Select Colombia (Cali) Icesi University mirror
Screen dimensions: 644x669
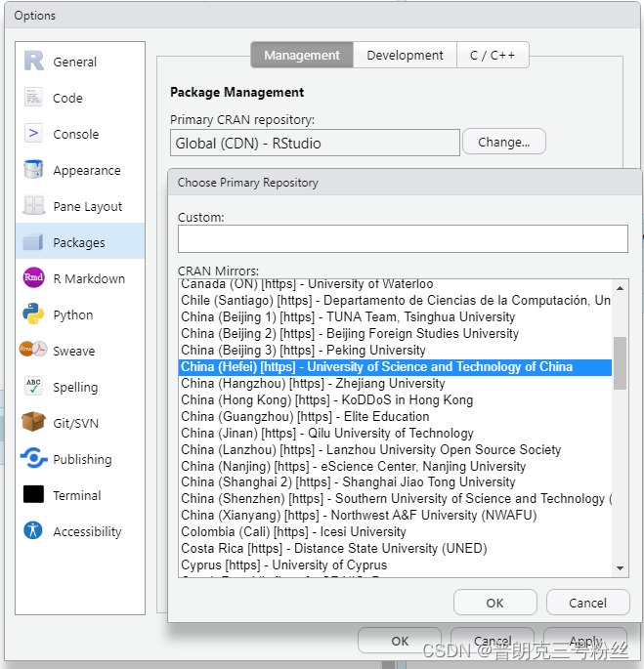(395, 532)
